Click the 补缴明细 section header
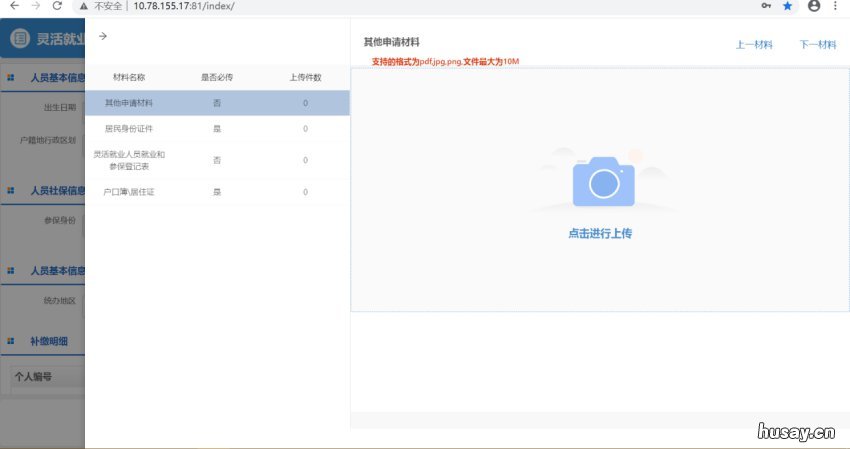Image resolution: width=850 pixels, height=449 pixels. coord(49,341)
